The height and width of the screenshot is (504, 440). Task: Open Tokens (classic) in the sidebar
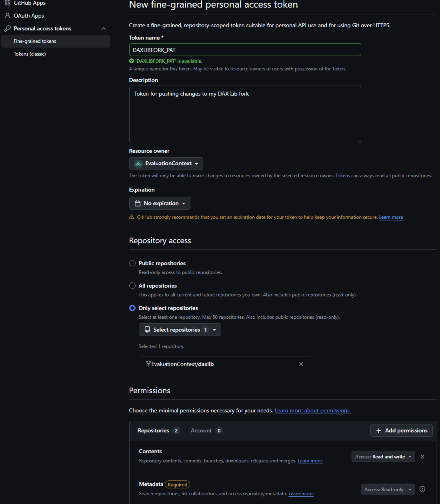click(30, 54)
